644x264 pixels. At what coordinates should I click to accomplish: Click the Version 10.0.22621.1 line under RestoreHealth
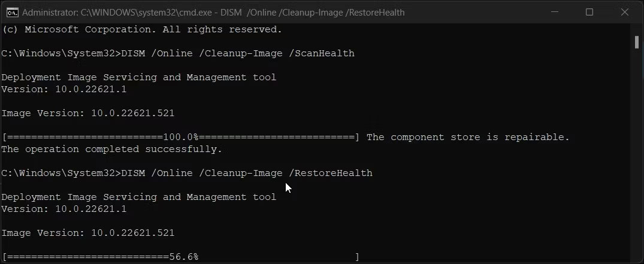64,209
